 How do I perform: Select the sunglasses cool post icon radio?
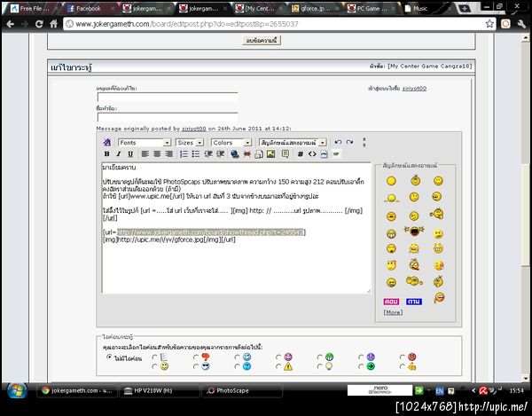pyautogui.click(x=196, y=366)
